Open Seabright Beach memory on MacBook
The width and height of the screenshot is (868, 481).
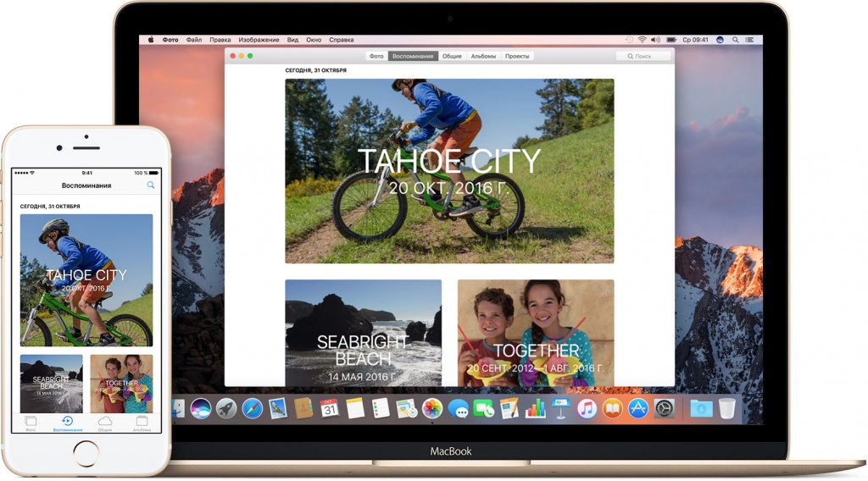363,333
